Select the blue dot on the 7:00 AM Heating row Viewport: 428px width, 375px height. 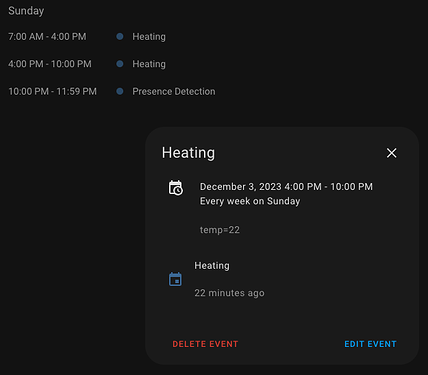pos(120,36)
